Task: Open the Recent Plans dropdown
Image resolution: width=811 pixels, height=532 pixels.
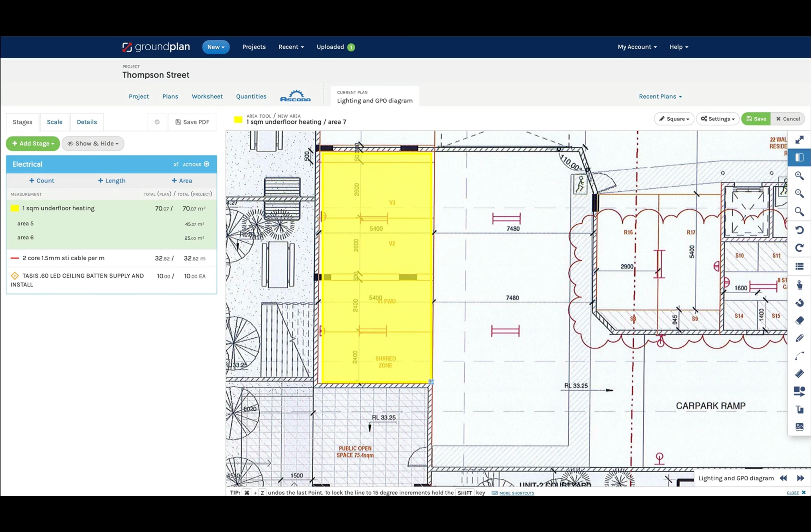Action: pyautogui.click(x=660, y=96)
